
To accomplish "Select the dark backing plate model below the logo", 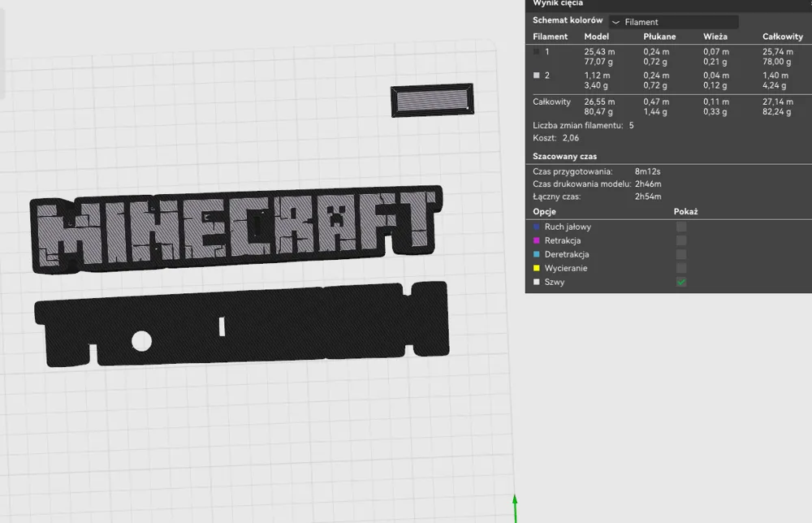I will pos(244,325).
